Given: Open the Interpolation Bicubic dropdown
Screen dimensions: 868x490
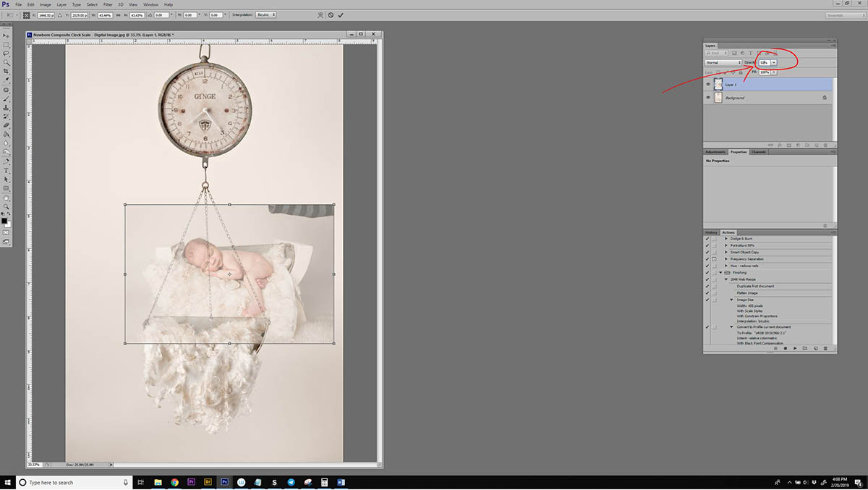Looking at the screenshot, I should (x=265, y=14).
